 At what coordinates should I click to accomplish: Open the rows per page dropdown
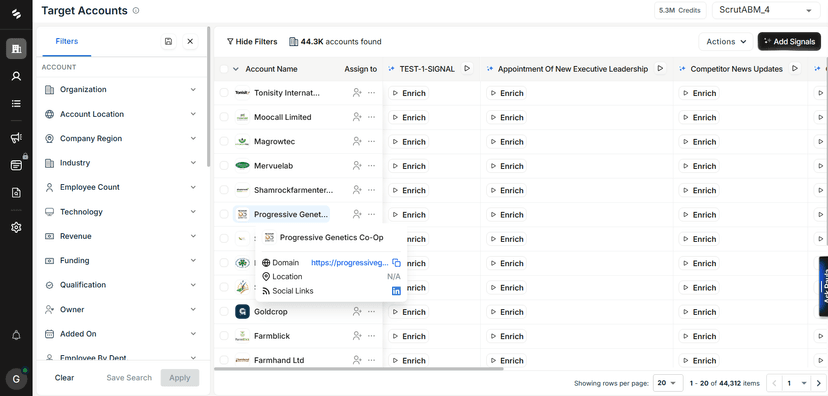tap(668, 383)
